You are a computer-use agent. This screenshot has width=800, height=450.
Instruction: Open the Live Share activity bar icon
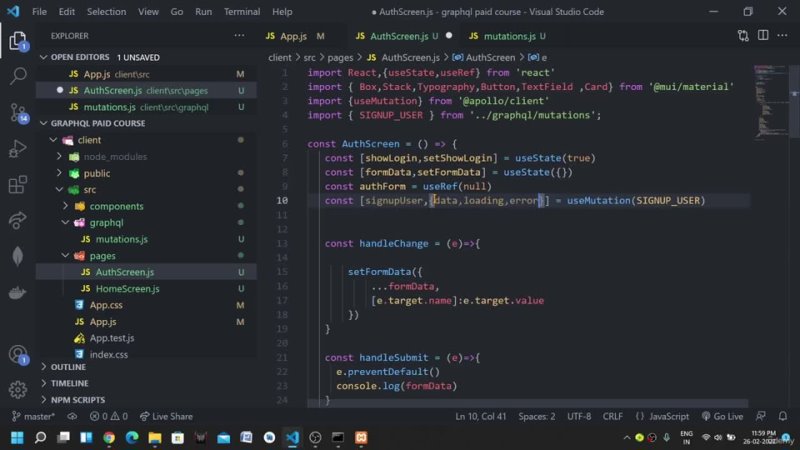pos(18,220)
